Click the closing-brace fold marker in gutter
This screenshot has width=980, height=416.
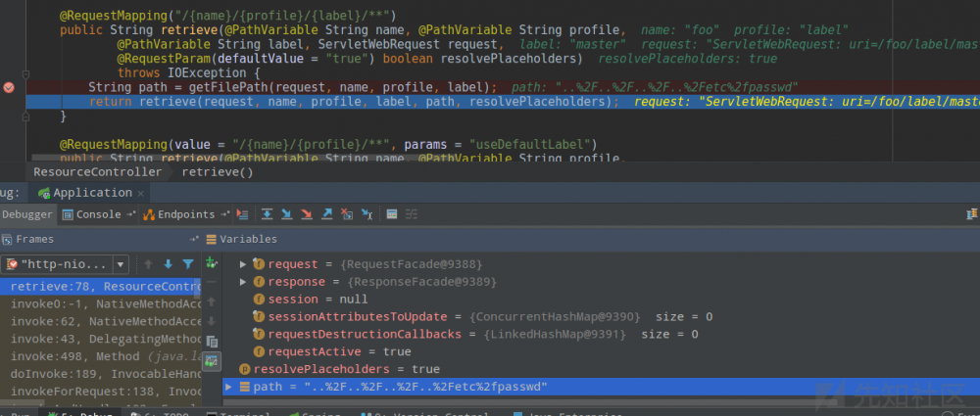pos(26,116)
